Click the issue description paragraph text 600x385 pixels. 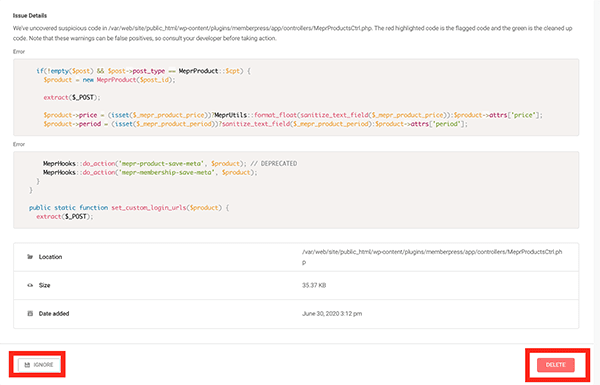point(292,33)
